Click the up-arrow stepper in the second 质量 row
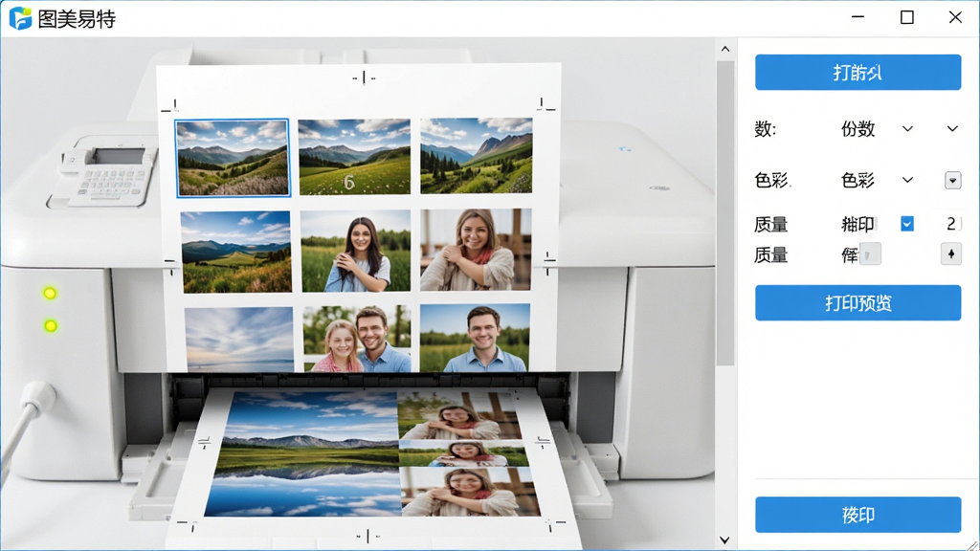Viewport: 980px width, 551px height. [x=950, y=254]
